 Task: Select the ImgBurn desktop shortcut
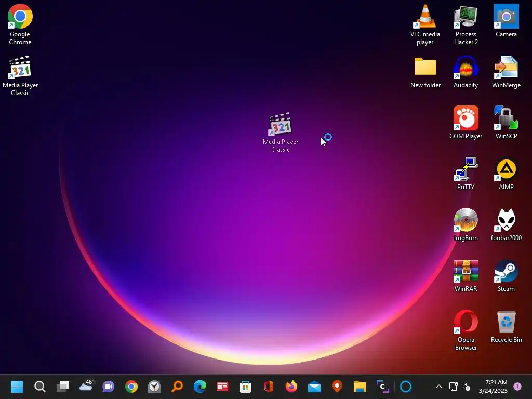[x=466, y=224]
